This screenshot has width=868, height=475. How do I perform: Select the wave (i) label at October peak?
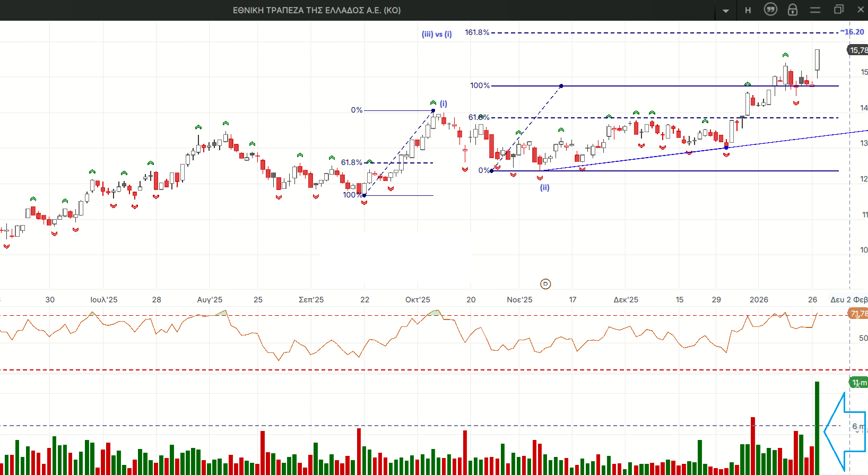click(x=444, y=103)
